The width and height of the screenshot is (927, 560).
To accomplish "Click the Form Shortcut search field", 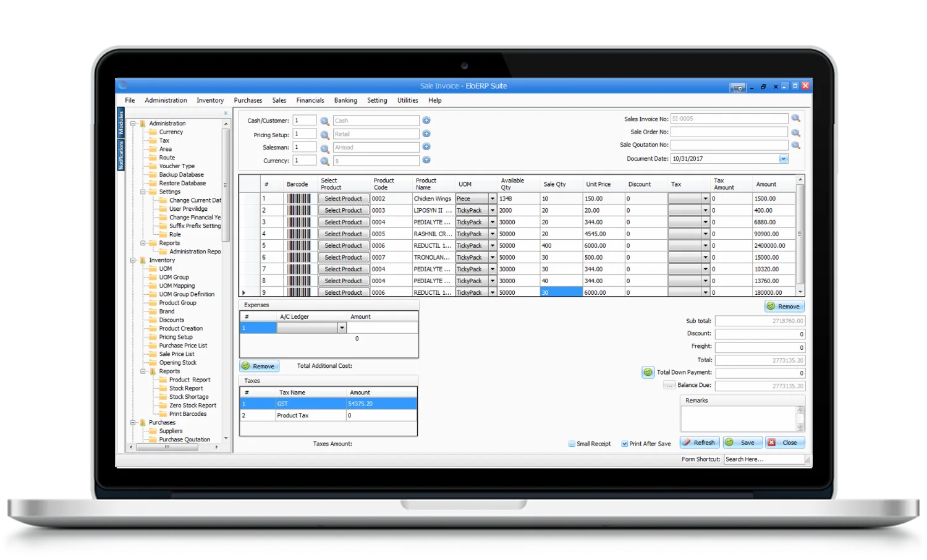I will pos(763,459).
